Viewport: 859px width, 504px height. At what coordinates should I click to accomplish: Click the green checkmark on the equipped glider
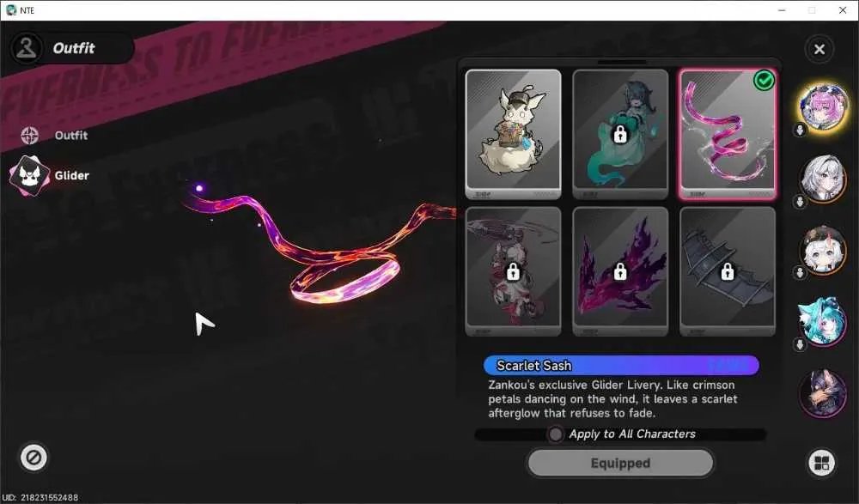(764, 81)
